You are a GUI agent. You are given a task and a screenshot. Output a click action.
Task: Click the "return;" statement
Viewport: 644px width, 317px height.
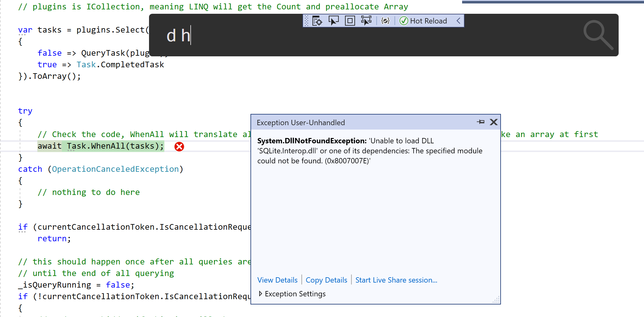tap(54, 239)
